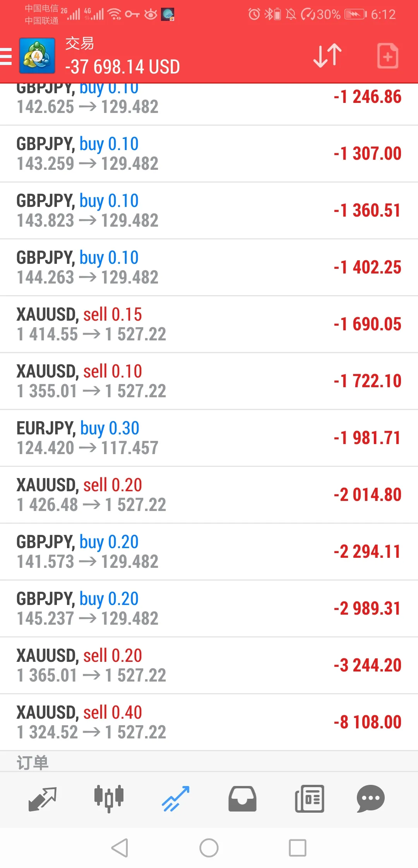Open the News newspaper icon

tap(309, 799)
